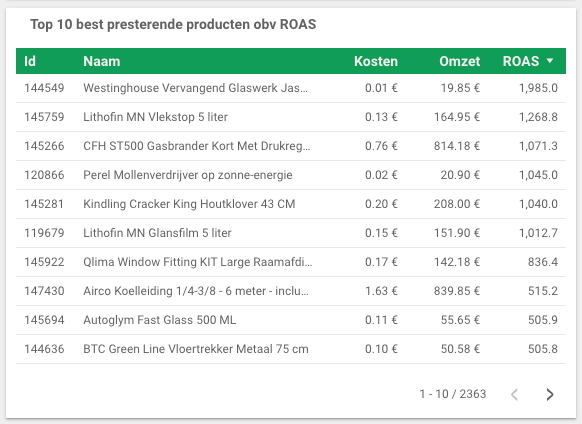This screenshot has height=424, width=582.
Task: Click product id 144549 cell
Action: tap(44, 88)
